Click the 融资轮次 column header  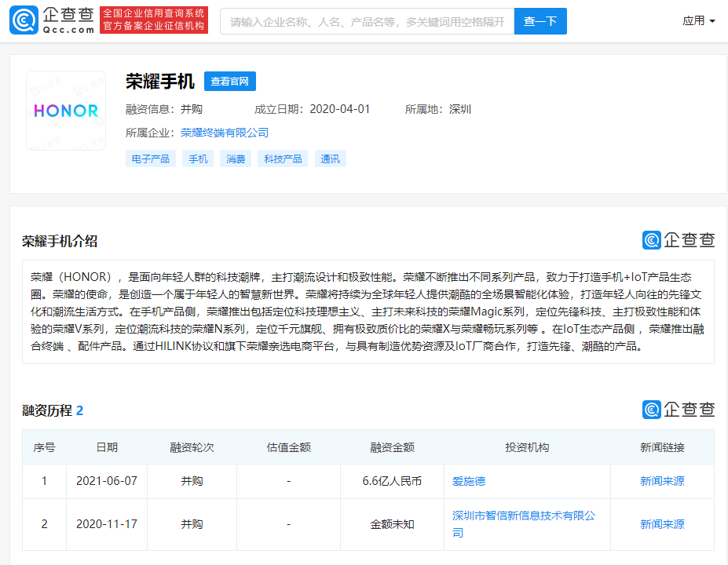pos(192,447)
